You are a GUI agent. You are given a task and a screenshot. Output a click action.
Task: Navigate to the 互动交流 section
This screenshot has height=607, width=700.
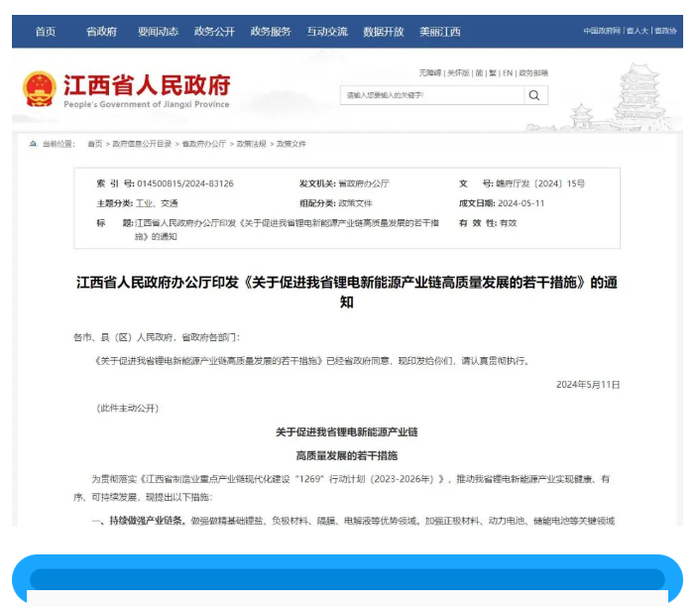327,32
